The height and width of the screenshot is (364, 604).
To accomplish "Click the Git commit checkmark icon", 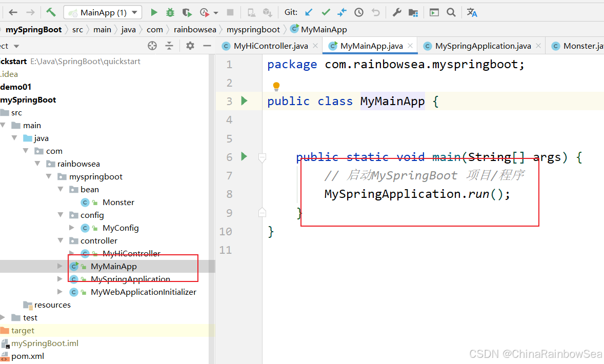I will [x=326, y=12].
